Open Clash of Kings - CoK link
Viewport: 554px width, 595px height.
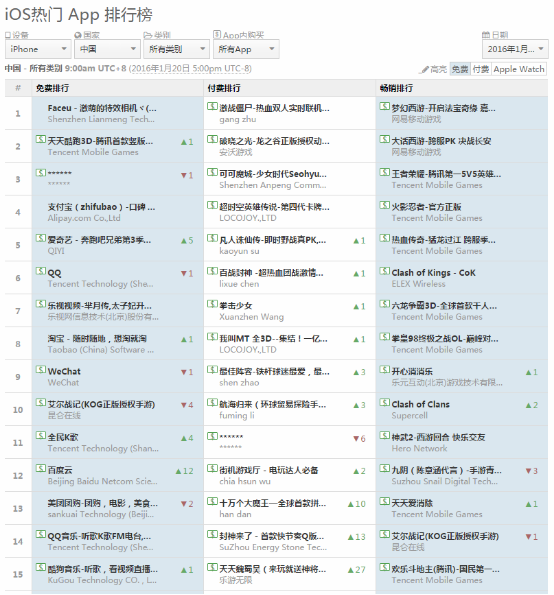pyautogui.click(x=433, y=273)
